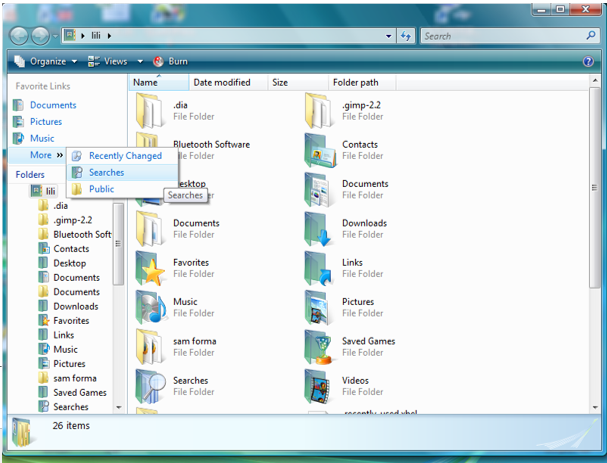Click the user icon in address bar
Image resolution: width=607 pixels, height=463 pixels.
[70, 36]
